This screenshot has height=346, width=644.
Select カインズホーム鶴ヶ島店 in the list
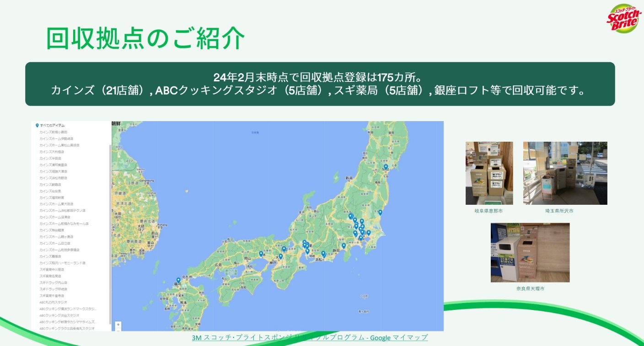tap(56, 237)
